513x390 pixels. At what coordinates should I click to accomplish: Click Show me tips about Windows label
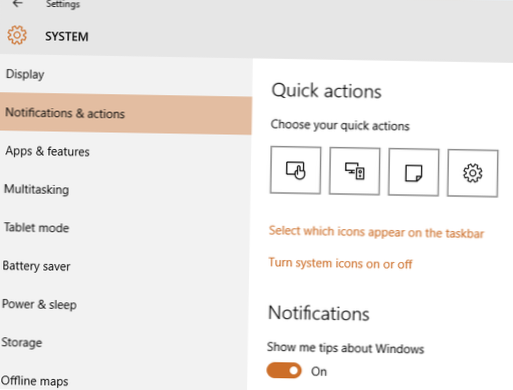345,348
